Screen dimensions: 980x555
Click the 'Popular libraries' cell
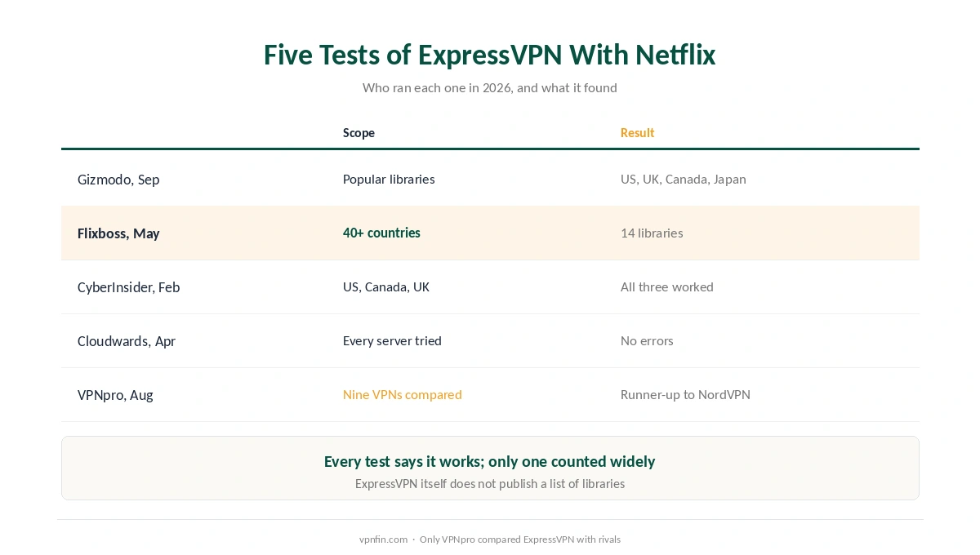click(x=389, y=180)
